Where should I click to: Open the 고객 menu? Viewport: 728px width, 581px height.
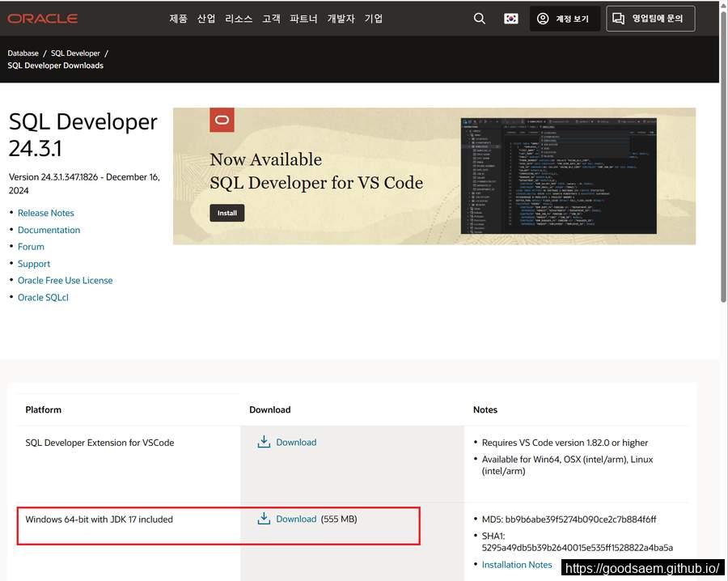(271, 19)
